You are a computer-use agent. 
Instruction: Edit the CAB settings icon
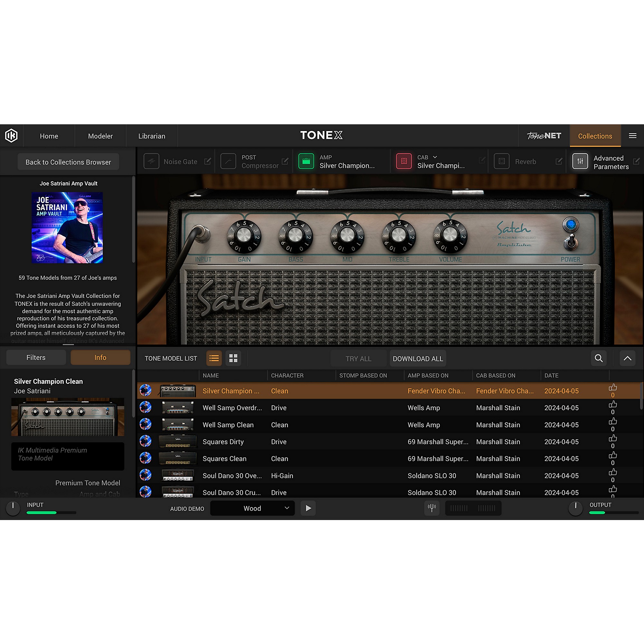[x=482, y=161]
